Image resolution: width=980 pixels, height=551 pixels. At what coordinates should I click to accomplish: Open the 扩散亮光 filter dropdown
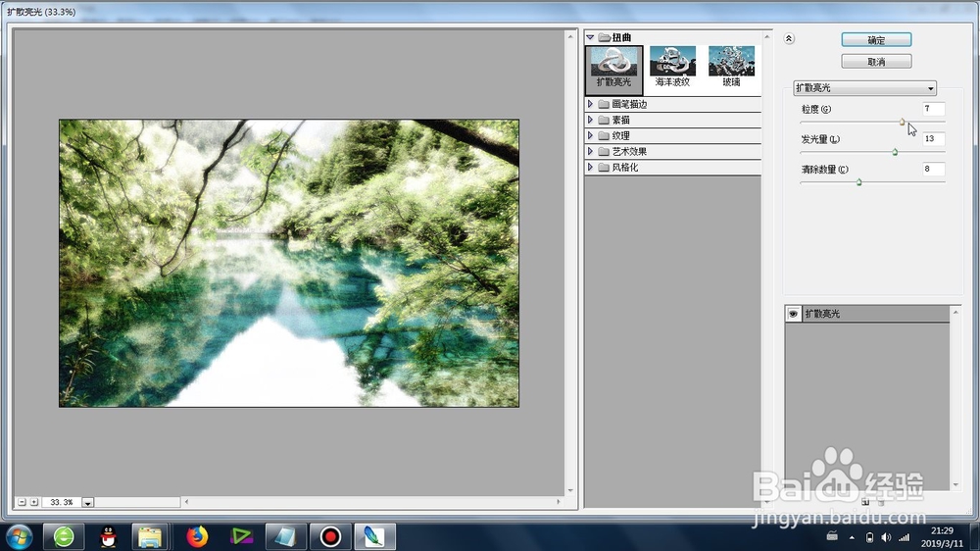pos(865,88)
